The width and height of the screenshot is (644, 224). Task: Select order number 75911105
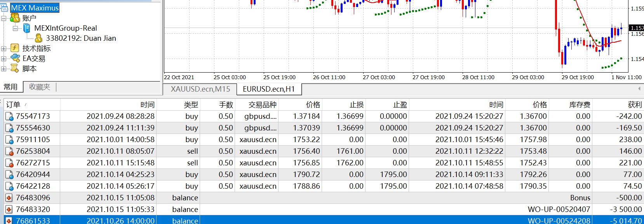click(x=33, y=139)
